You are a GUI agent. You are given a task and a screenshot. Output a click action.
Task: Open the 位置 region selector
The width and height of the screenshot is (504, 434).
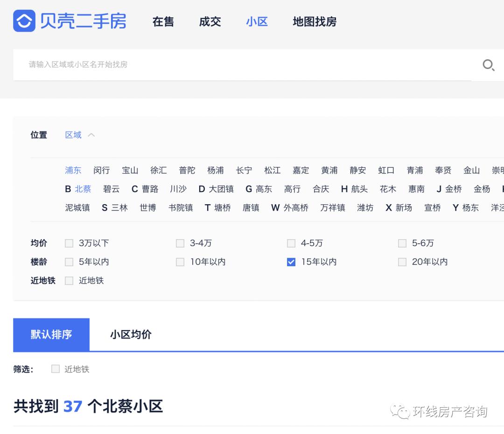point(39,135)
